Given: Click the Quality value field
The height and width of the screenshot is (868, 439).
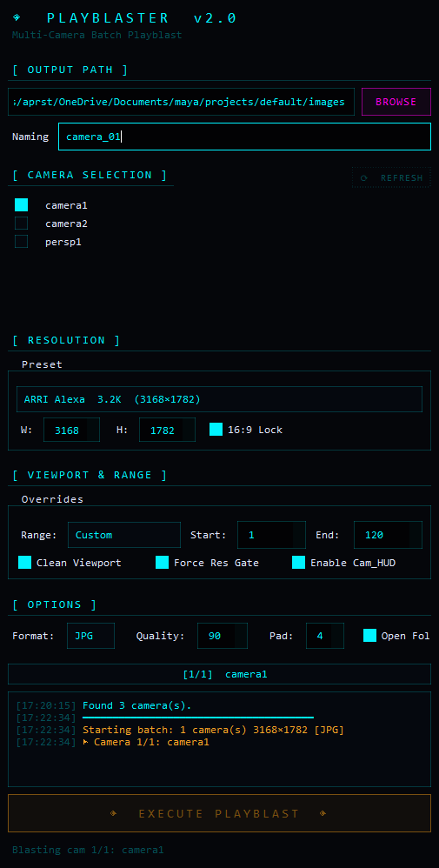Looking at the screenshot, I should click(223, 636).
